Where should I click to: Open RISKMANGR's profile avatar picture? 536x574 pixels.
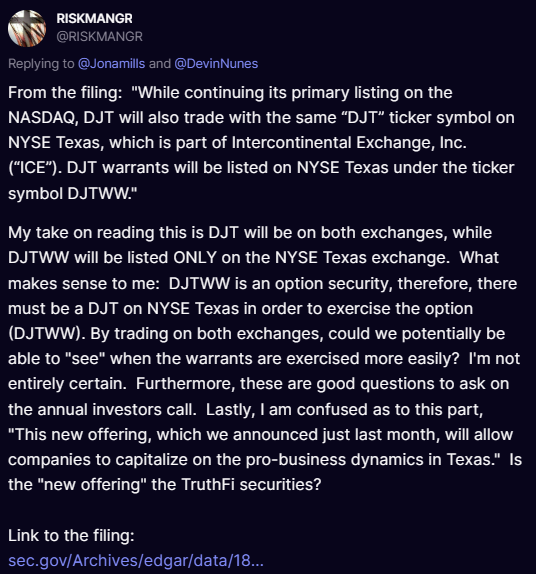click(x=27, y=28)
